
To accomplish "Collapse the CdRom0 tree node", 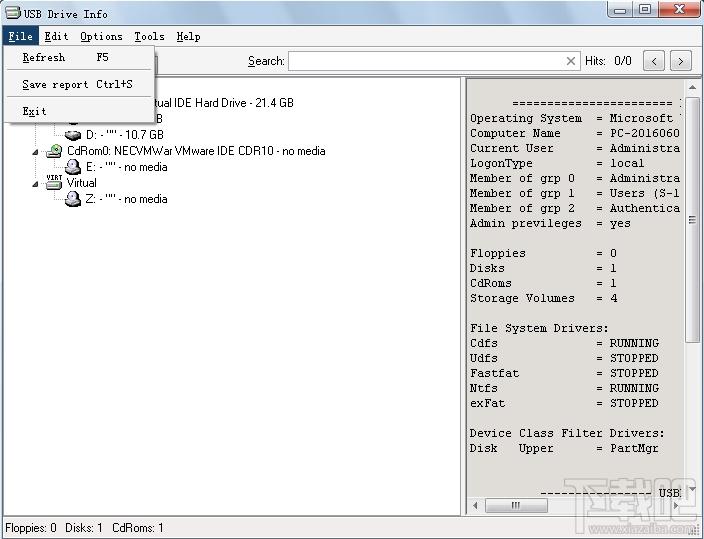I will [35, 152].
